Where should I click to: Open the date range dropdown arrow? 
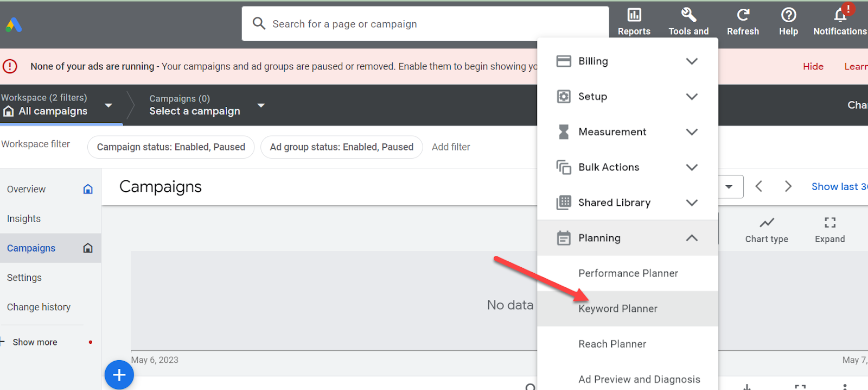(x=729, y=187)
